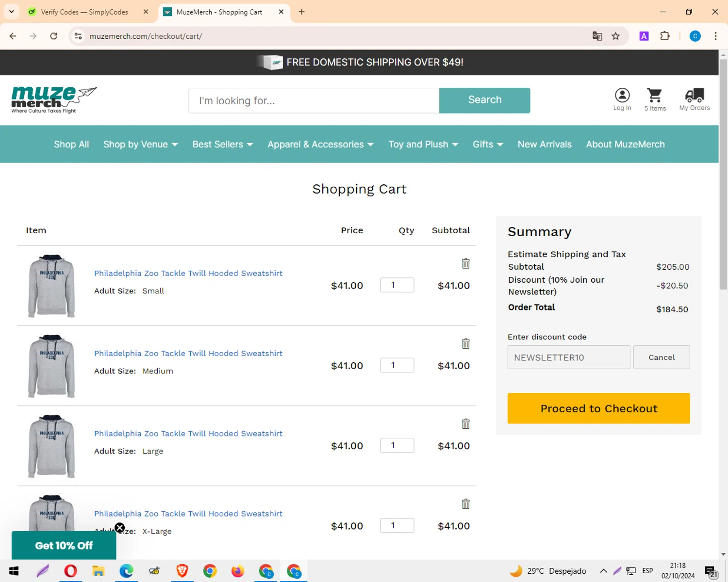Open the cart icon showing 5 Items
Viewport: 728px width, 582px height.
click(655, 99)
